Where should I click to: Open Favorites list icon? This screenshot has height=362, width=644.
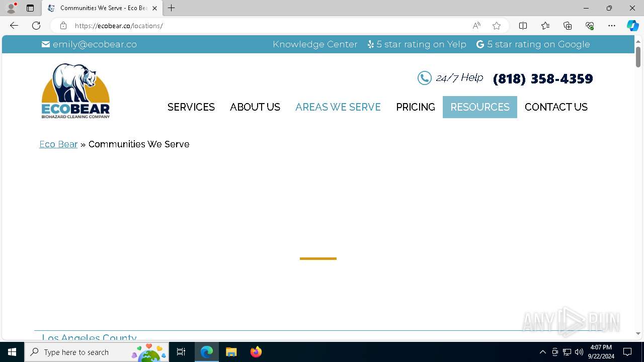click(x=545, y=26)
